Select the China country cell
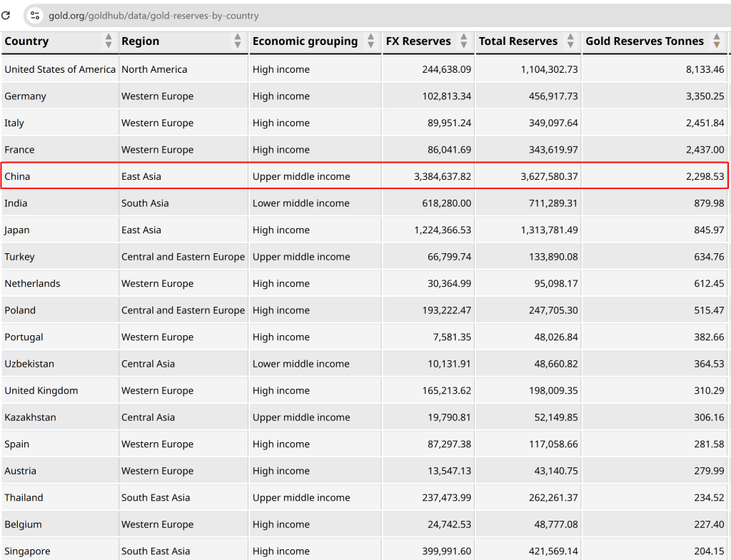Screen dimensions: 731x560 click(x=18, y=176)
